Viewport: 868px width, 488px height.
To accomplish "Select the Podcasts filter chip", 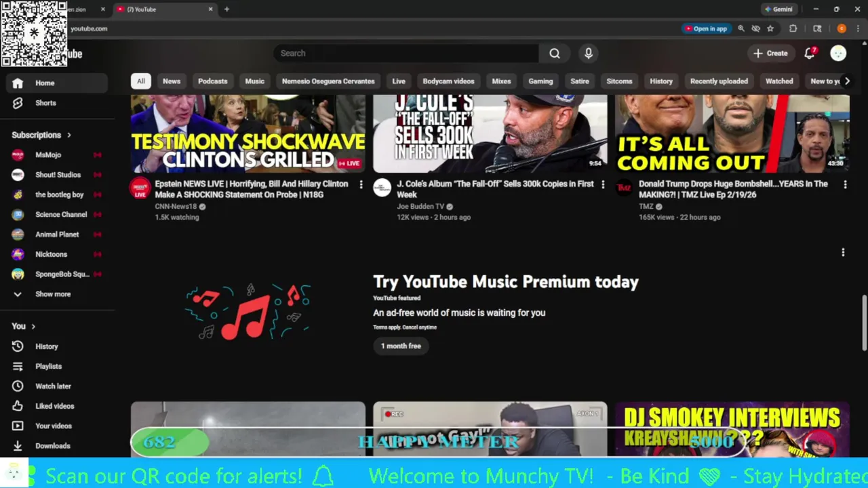I will point(213,81).
